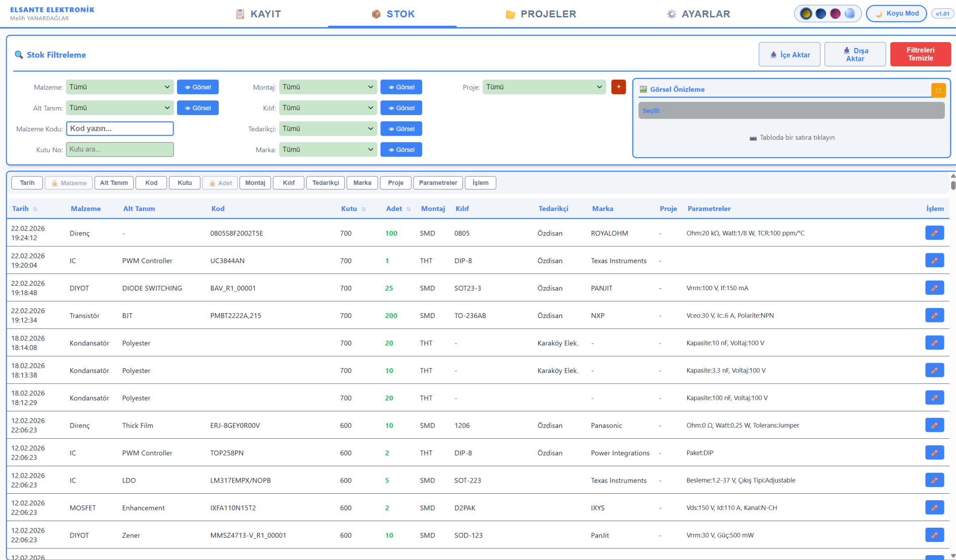Viewport: 956px width, 560px height.
Task: Click the Filtreleri Temizle button
Action: click(x=920, y=54)
